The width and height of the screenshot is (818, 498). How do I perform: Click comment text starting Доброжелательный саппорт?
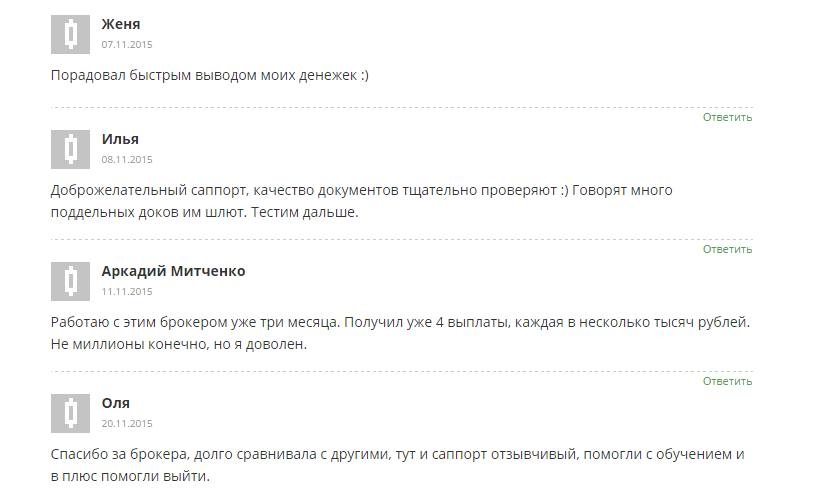click(362, 201)
